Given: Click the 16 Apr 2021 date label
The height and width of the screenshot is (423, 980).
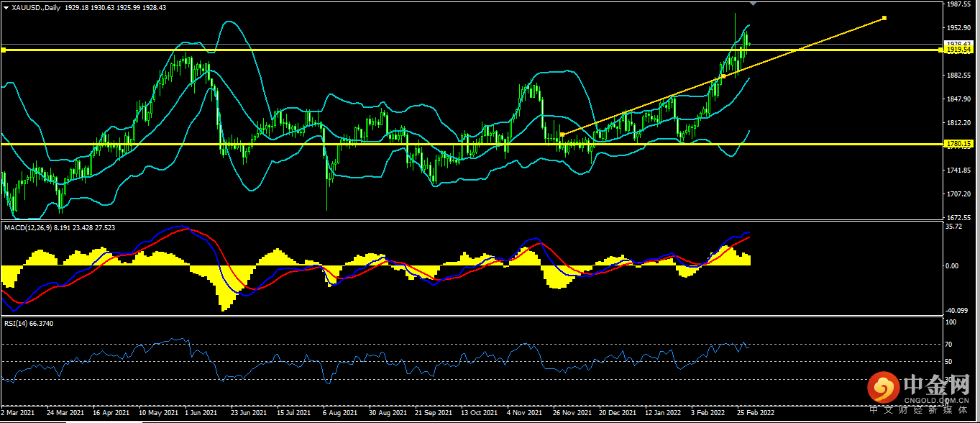Looking at the screenshot, I should point(111,413).
